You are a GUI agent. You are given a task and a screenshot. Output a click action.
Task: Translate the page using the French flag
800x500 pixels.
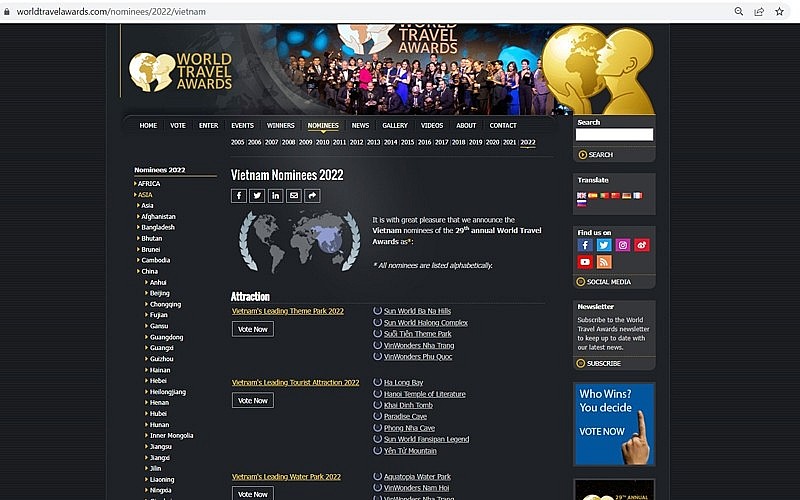[x=638, y=195]
